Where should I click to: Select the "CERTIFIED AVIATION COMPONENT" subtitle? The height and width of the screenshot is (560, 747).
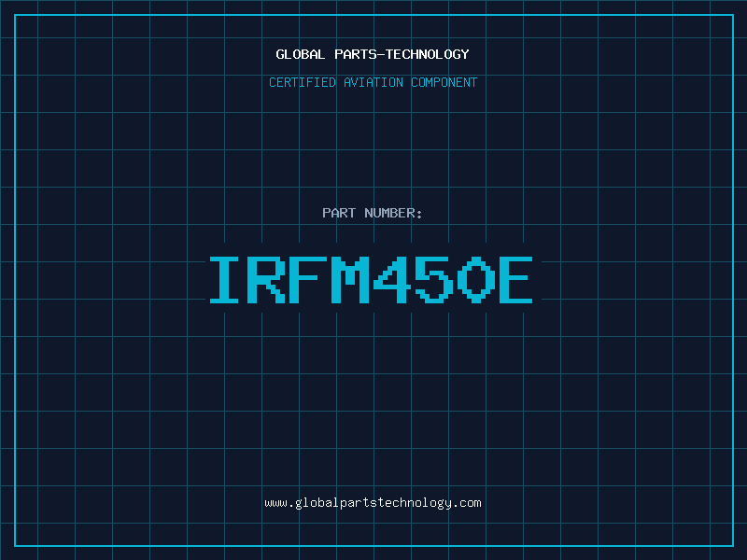pyautogui.click(x=373, y=82)
